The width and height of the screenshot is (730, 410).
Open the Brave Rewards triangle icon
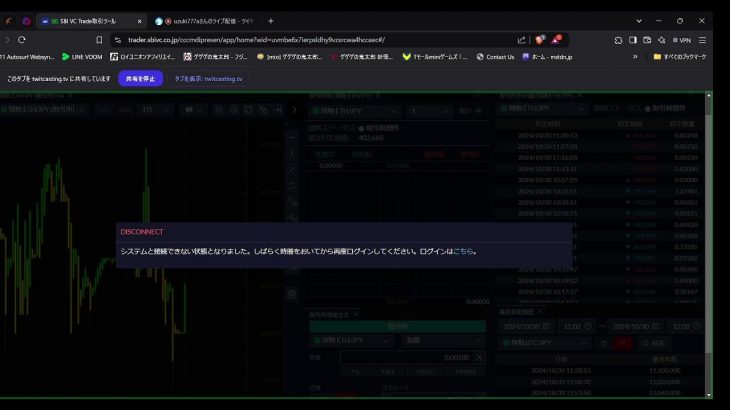556,40
